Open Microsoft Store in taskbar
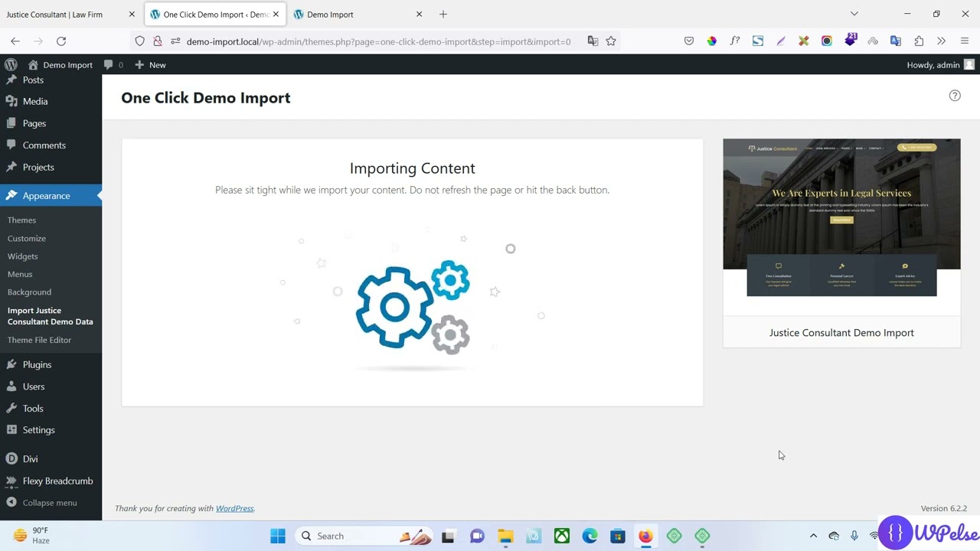 [618, 536]
